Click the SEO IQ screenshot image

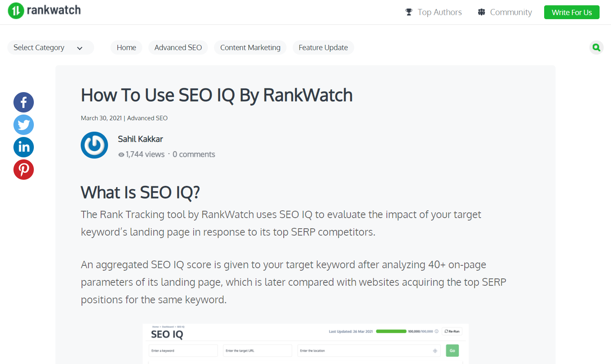point(306,344)
